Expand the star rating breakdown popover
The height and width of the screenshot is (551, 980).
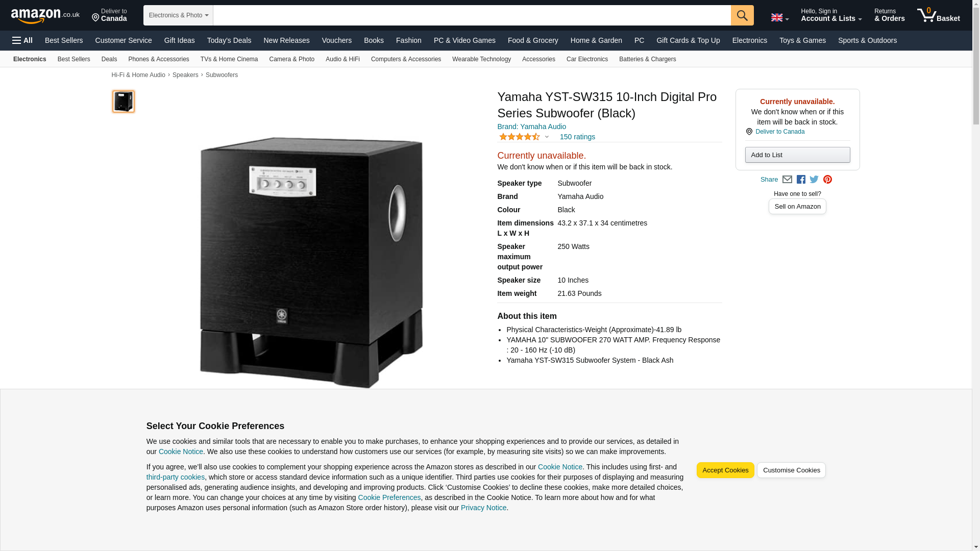(524, 137)
